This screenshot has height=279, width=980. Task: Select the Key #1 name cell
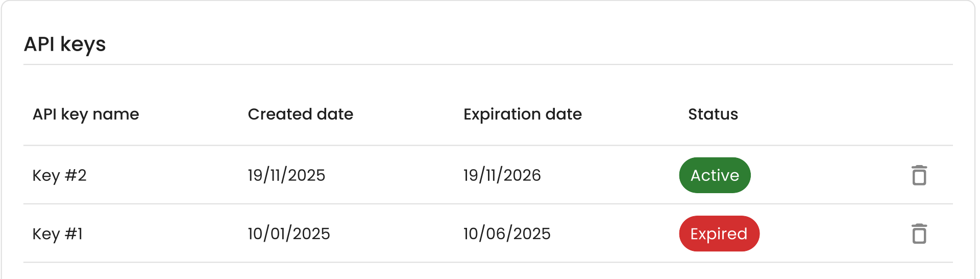[58, 234]
